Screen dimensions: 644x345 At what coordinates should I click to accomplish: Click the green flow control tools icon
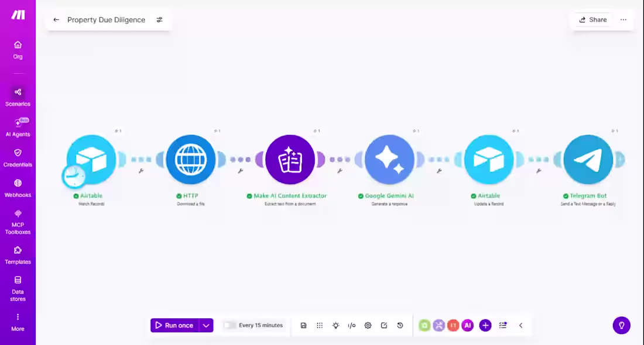pos(424,325)
